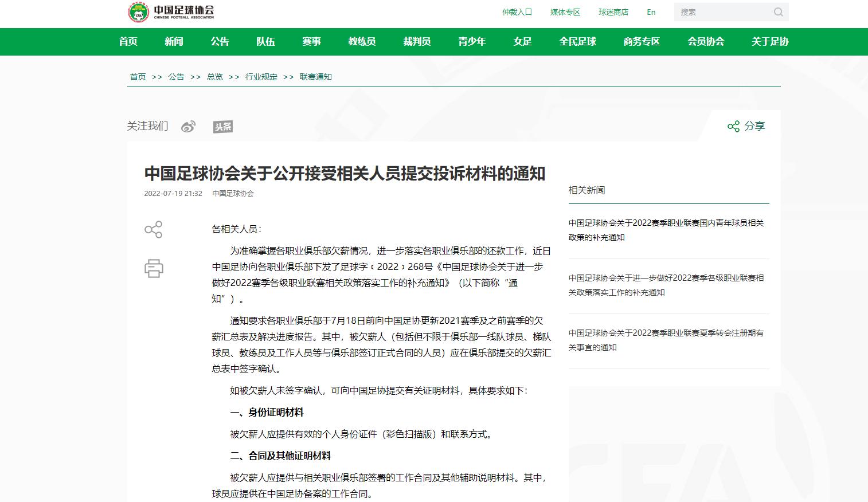
Task: Click 公告 in the breadcrumb trail
Action: click(176, 76)
